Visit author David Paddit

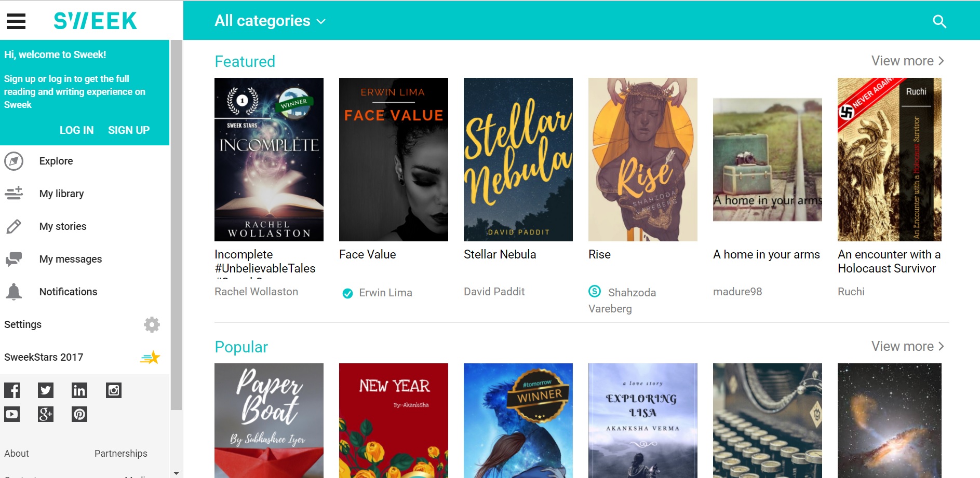(x=494, y=292)
